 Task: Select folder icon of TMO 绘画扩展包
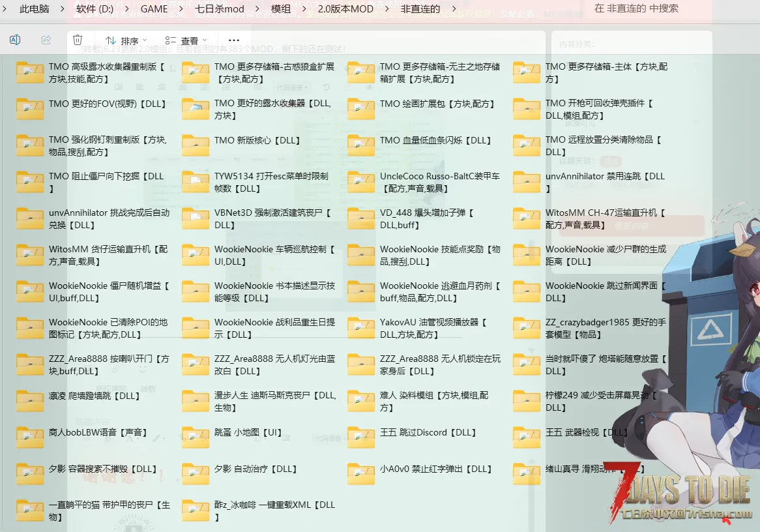[x=361, y=109]
